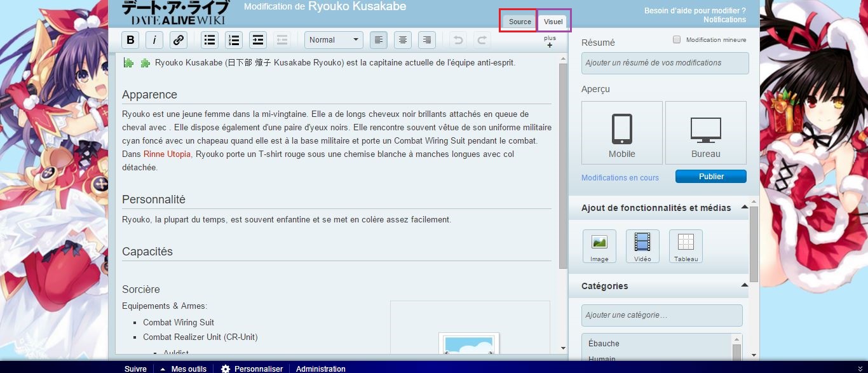Open the Besoin d'aide pour modifier link
868x373 pixels.
(695, 11)
